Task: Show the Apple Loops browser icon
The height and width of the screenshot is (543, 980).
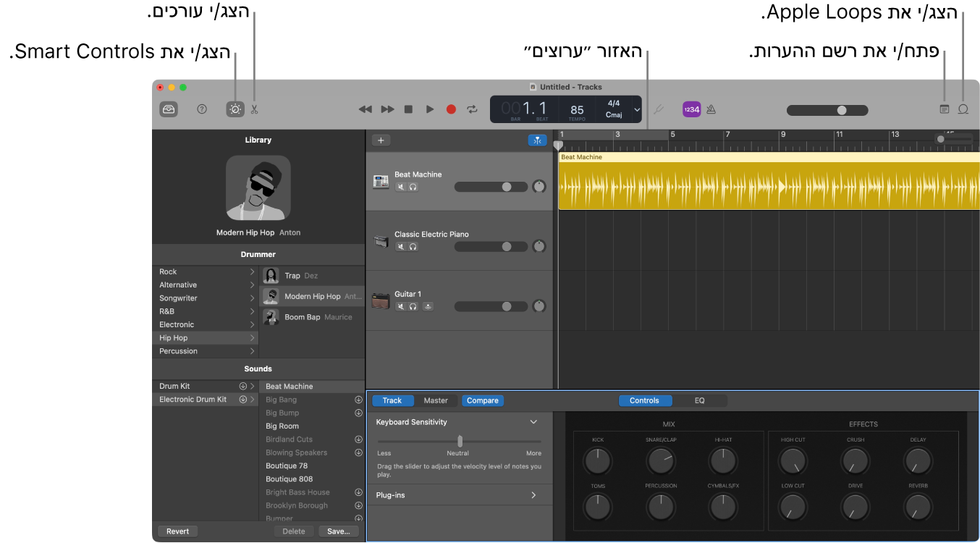Action: [963, 109]
